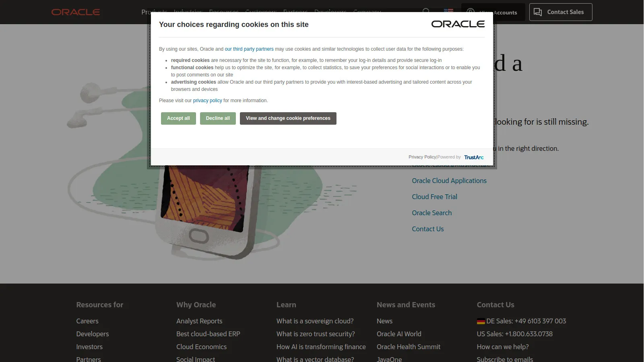The height and width of the screenshot is (362, 644).
Task: Click the German flag beside DE Sales
Action: (480, 321)
